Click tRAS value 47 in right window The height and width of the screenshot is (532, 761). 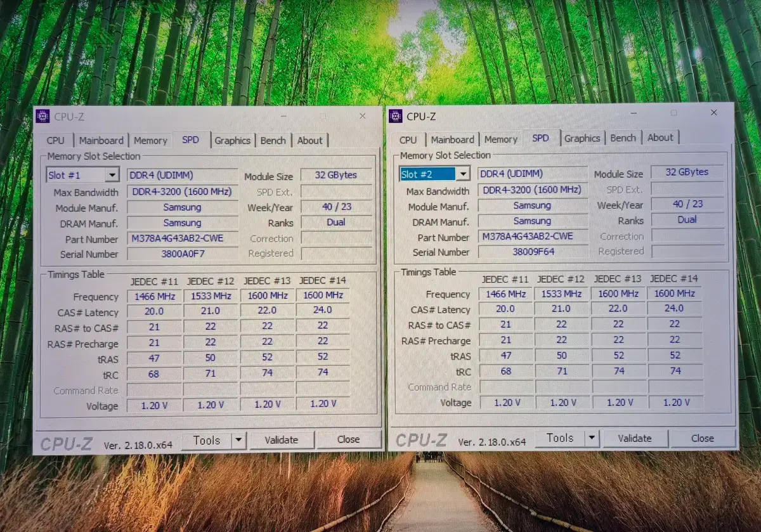(505, 356)
